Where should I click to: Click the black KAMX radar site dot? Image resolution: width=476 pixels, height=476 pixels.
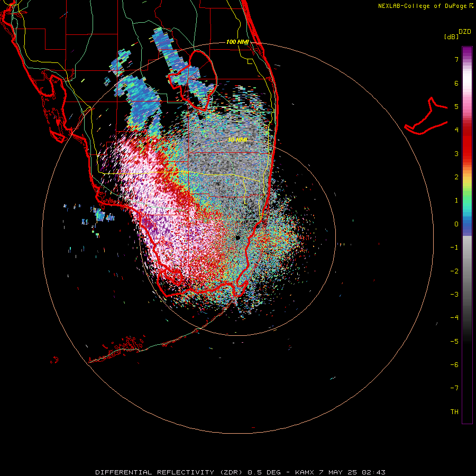(237, 237)
